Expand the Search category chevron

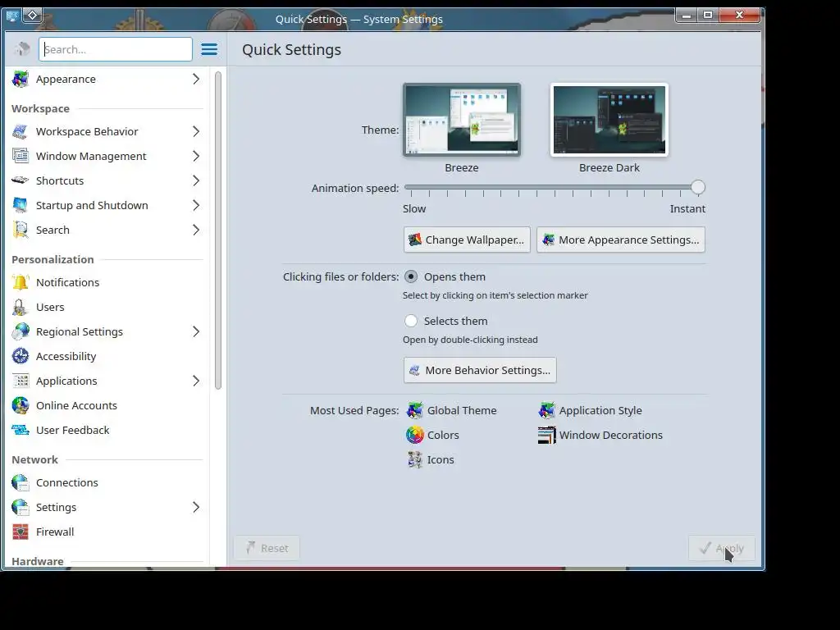click(196, 231)
